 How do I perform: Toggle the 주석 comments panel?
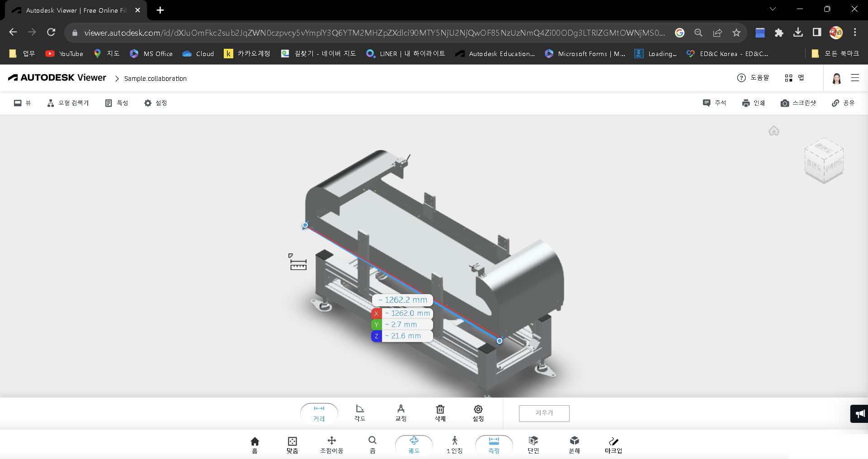pos(714,103)
